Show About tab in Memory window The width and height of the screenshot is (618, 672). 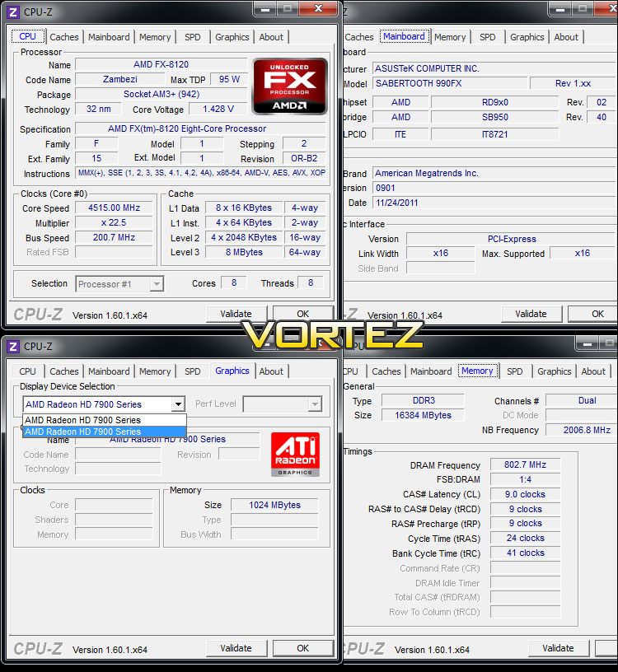[x=593, y=371]
